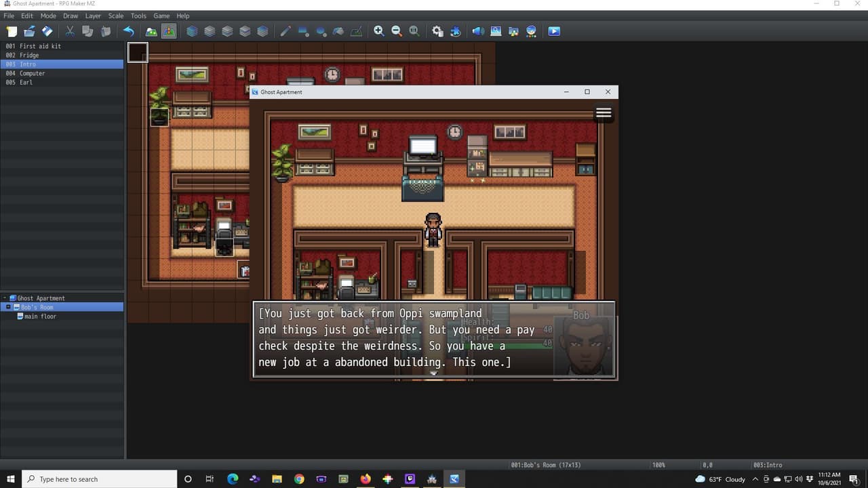
Task: Select the Flood Fill tool
Action: pos(338,31)
